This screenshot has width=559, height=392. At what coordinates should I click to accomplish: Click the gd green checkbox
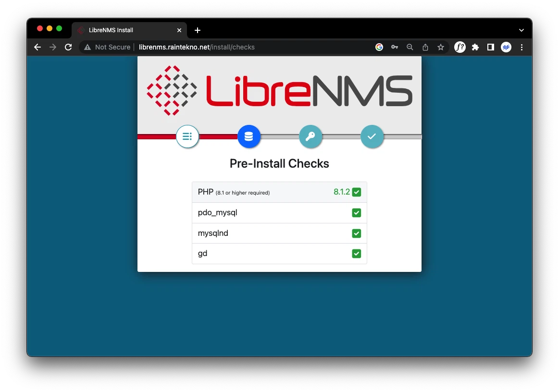(356, 254)
